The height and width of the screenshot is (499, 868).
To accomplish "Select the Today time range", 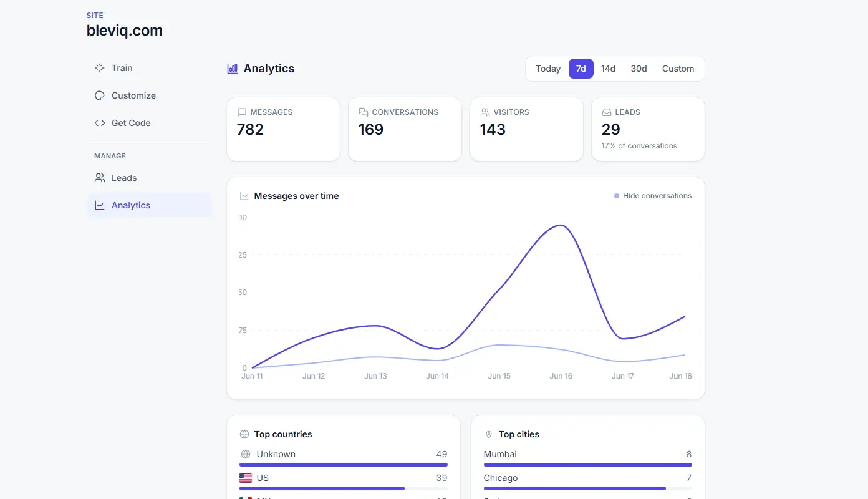I will [x=548, y=69].
